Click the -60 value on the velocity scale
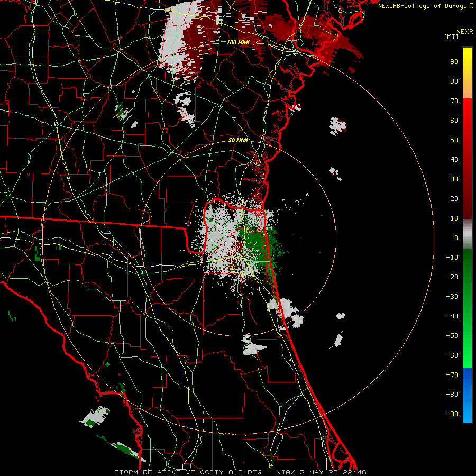Image resolution: width=476 pixels, height=476 pixels. [x=452, y=355]
